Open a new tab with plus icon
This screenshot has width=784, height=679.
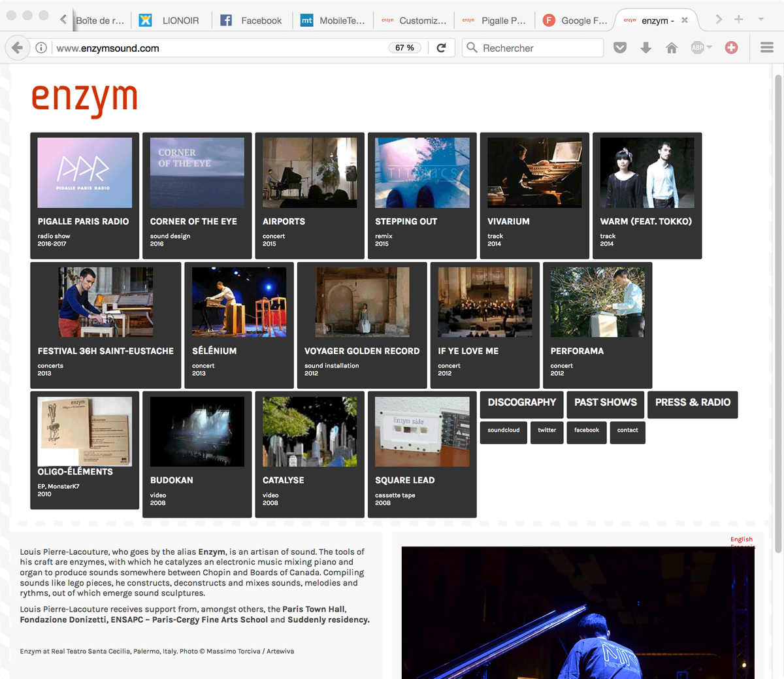pyautogui.click(x=739, y=20)
